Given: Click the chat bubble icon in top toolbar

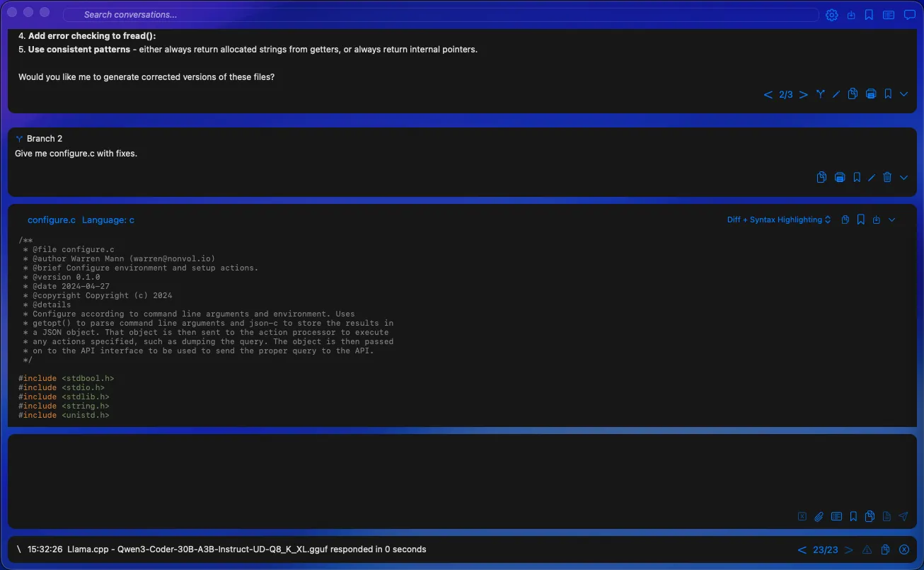Looking at the screenshot, I should point(909,15).
